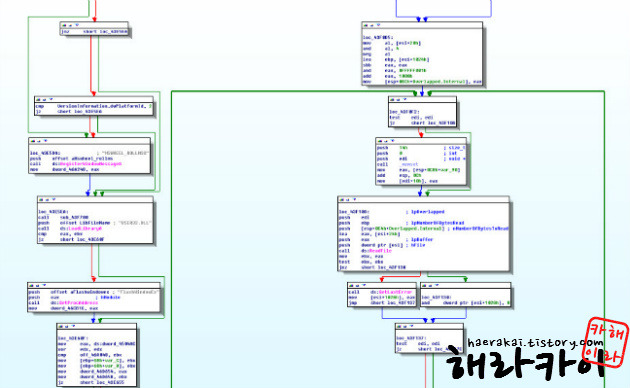Click the lpOverlapped comment in the ReadFile node
Screen dimensions: 630x388
click(x=425, y=212)
